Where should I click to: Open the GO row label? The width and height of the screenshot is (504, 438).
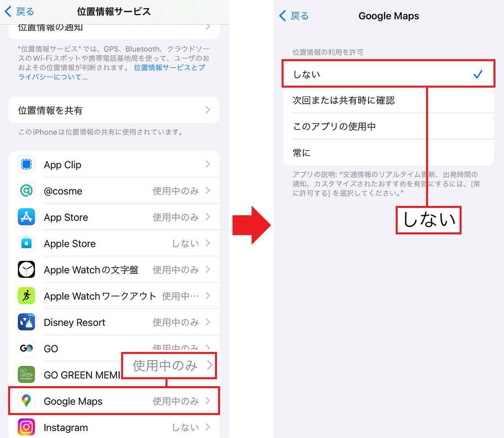pyautogui.click(x=51, y=349)
